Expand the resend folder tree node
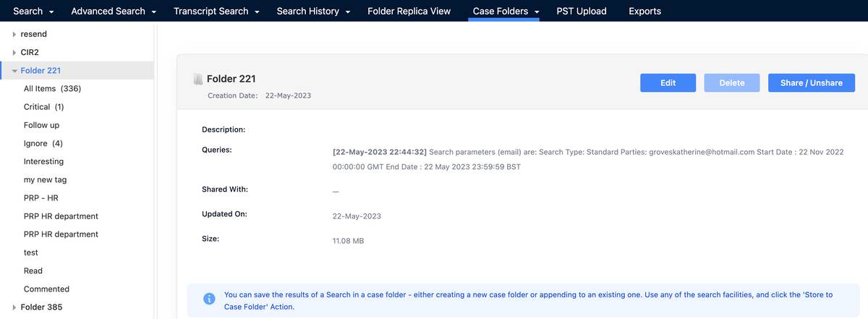 tap(14, 34)
